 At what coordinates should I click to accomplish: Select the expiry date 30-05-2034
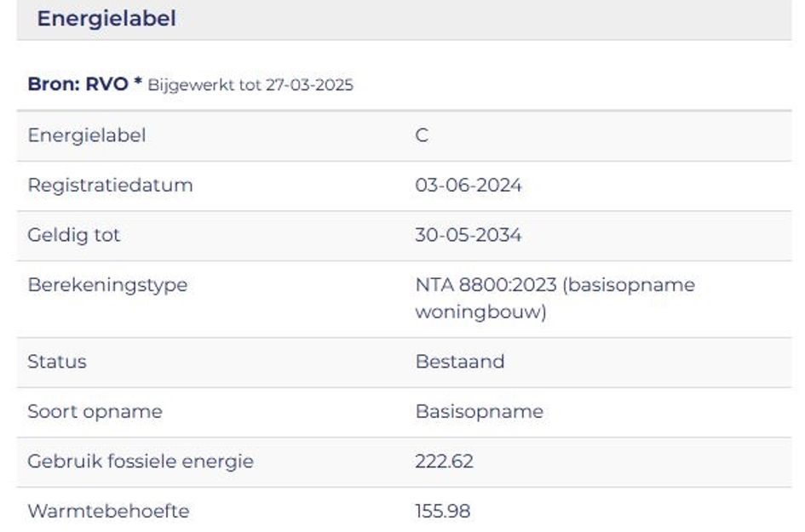point(469,235)
